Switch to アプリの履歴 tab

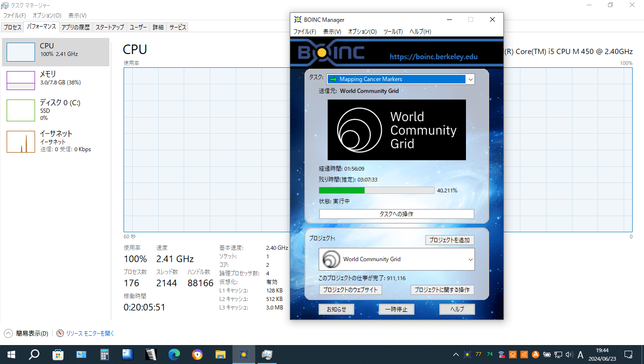point(75,27)
